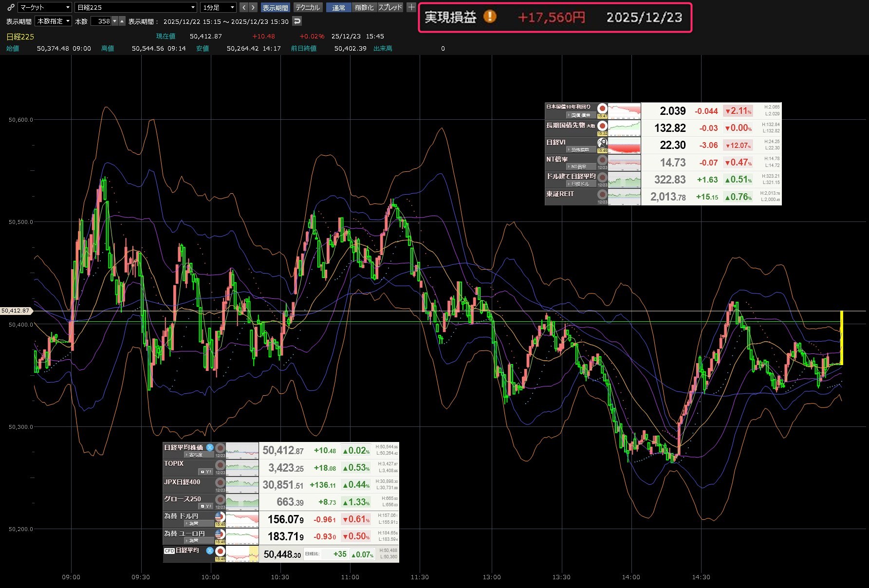This screenshot has width=869, height=588.
Task: Toggle the 表示期間 button in toolbar
Action: point(275,7)
